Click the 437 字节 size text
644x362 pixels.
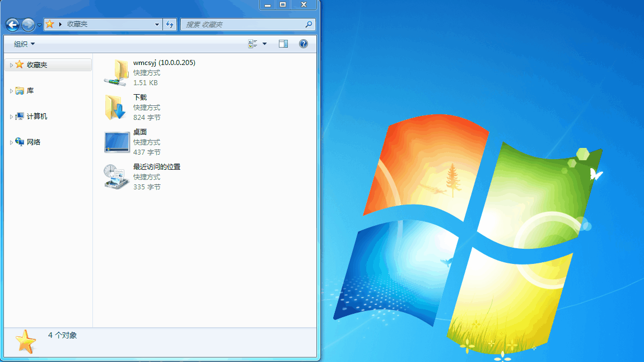pos(147,152)
